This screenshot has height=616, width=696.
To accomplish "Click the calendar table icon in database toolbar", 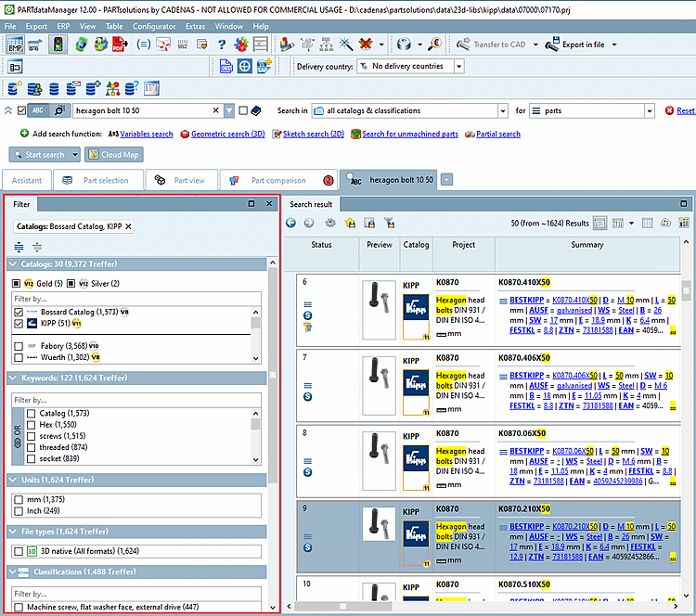I will tap(151, 88).
